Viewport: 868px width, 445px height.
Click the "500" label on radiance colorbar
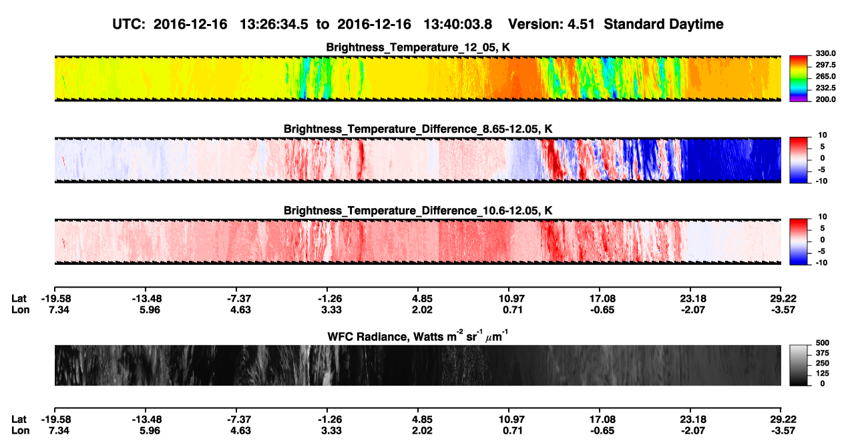[823, 343]
